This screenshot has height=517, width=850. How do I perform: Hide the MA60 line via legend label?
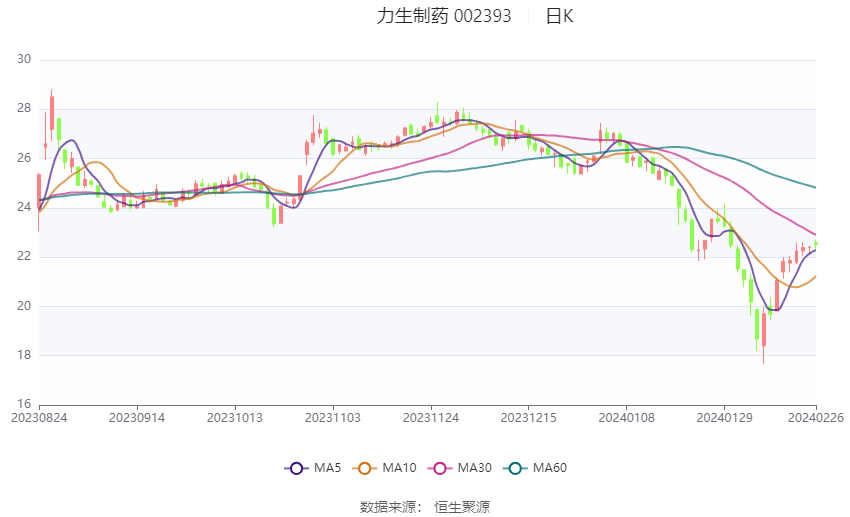[x=550, y=468]
